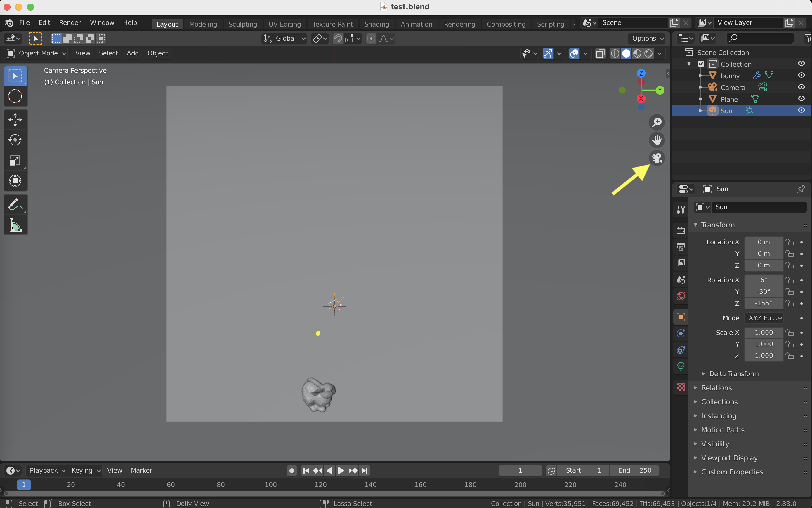This screenshot has width=812, height=508.
Task: Select the Rotate tool
Action: (15, 140)
